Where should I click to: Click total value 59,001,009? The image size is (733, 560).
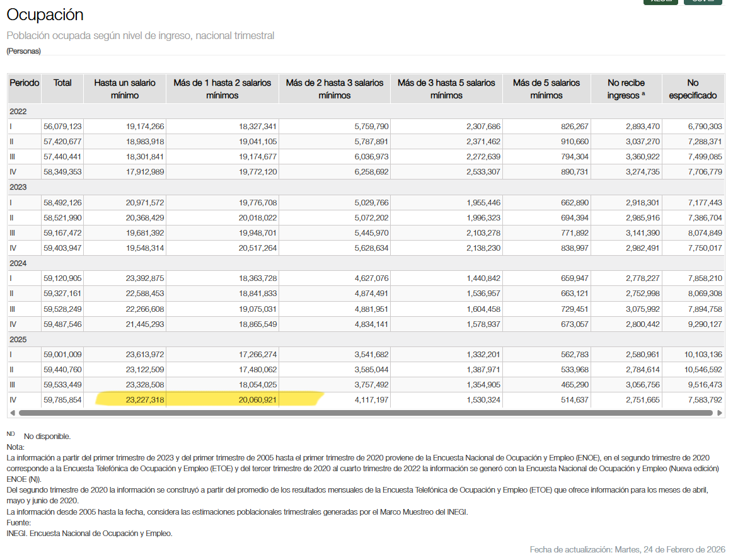62,354
